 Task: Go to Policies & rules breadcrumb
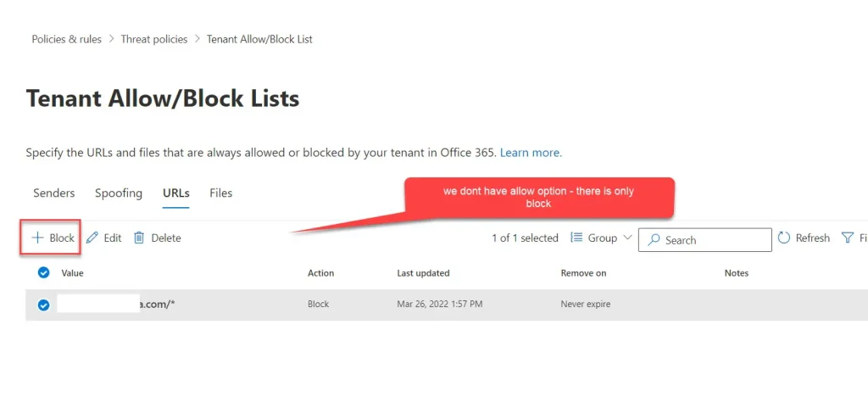(66, 39)
